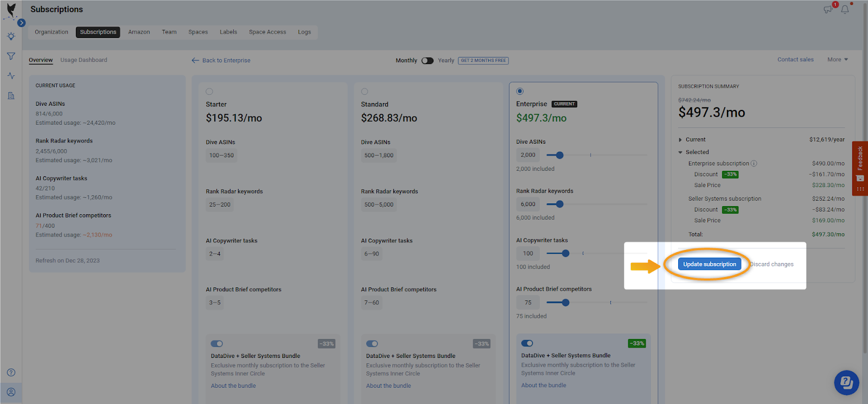Open the Logs tab
Image resolution: width=868 pixels, height=404 pixels.
pos(304,32)
